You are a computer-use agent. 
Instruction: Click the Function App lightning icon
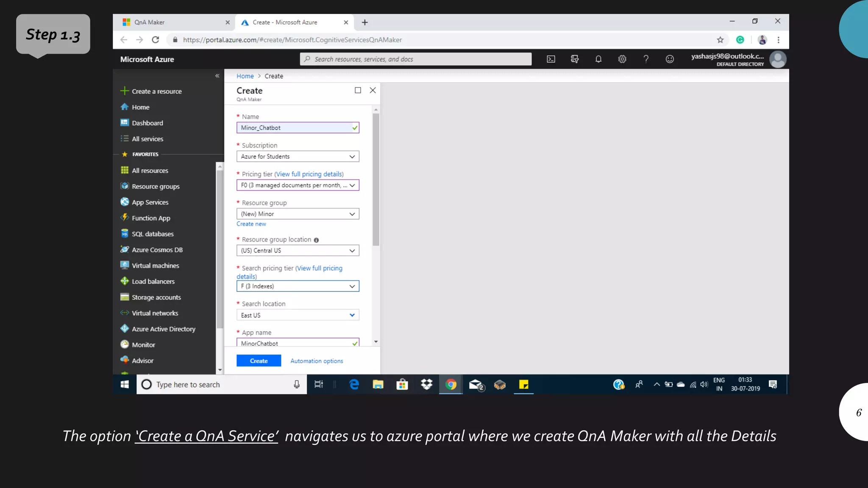pos(125,218)
